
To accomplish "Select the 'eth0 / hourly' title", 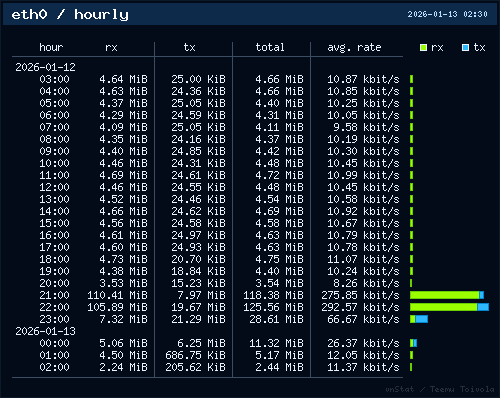I will coord(70,15).
